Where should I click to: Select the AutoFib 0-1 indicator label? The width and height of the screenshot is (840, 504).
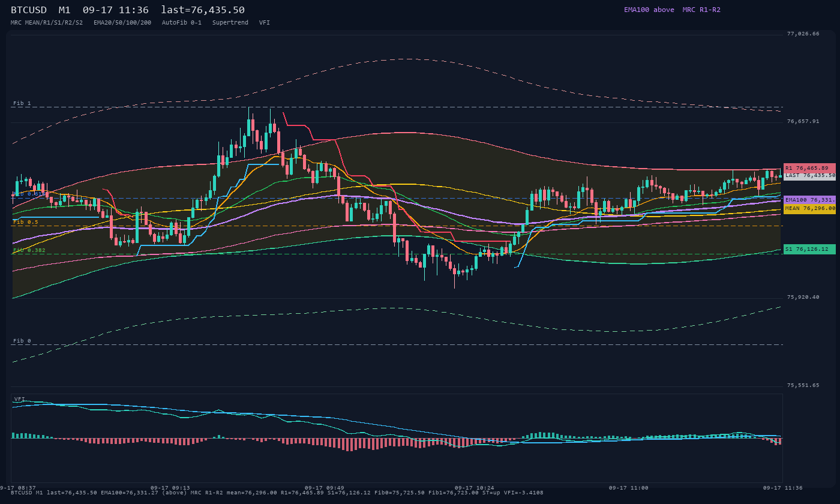tap(182, 23)
